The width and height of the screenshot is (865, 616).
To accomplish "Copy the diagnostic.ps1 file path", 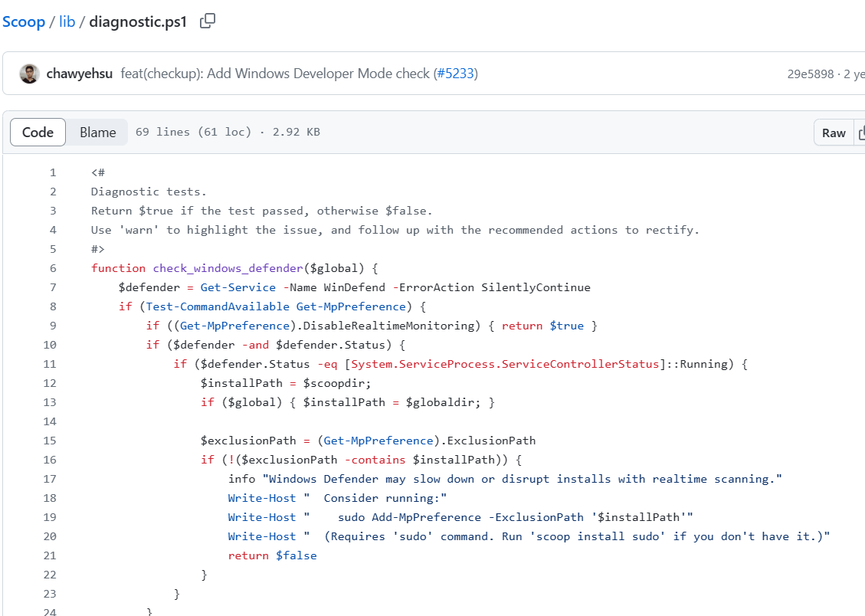I will pyautogui.click(x=207, y=21).
